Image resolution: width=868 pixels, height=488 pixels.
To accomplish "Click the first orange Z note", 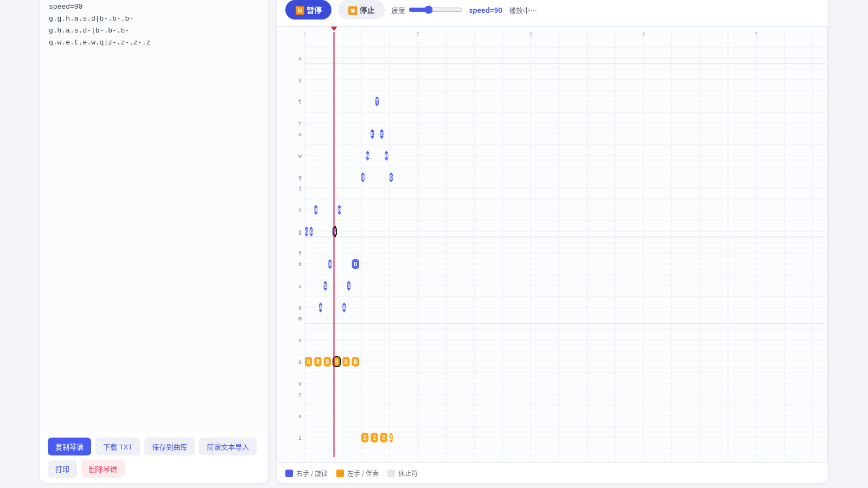I will 365,438.
